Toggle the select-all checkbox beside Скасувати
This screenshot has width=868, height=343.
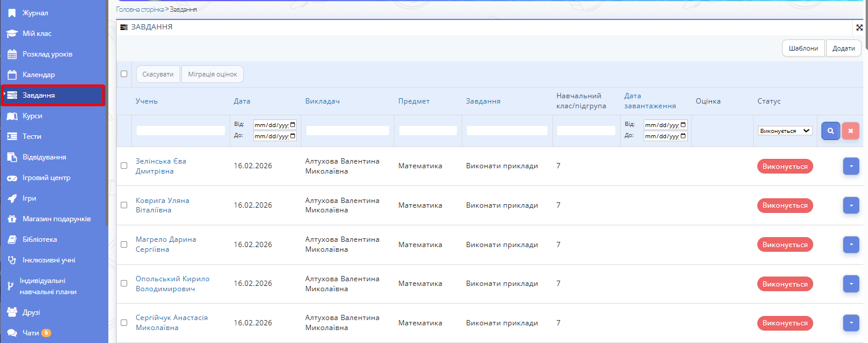point(124,74)
